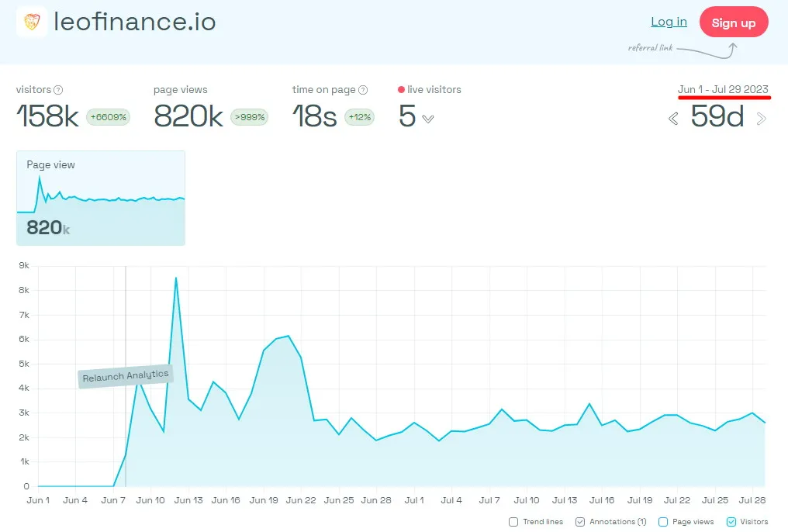This screenshot has height=532, width=788.
Task: Go to previous date period arrow
Action: click(x=673, y=119)
